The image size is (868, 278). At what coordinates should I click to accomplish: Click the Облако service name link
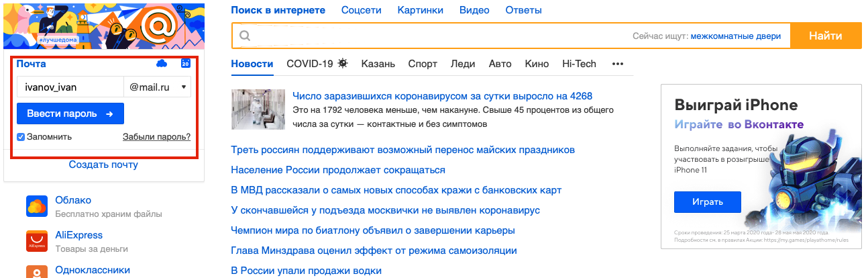pos(73,200)
